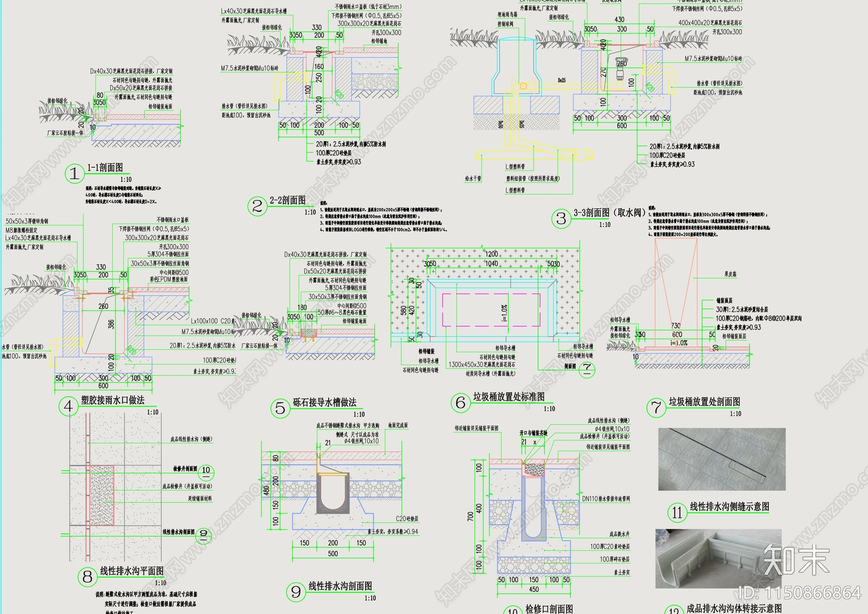Select the "1300x450x30芝麻黑光面花岗石" label
Screen dimensions: 868x614
482,365
